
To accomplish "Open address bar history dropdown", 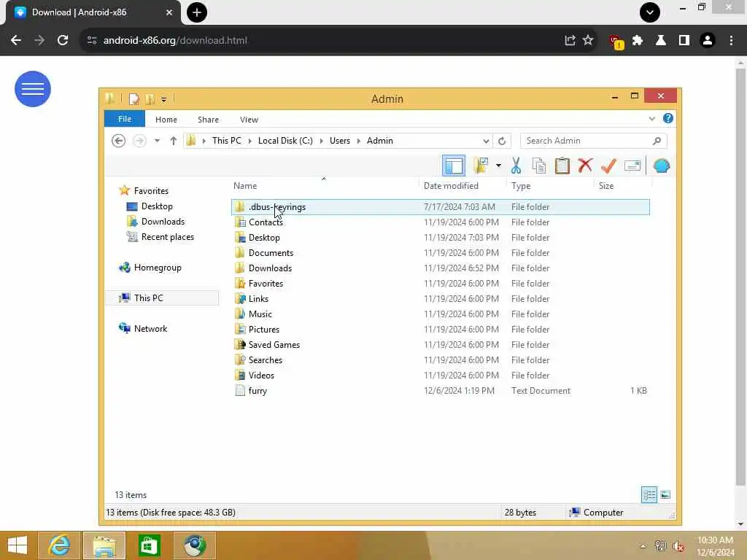I will (485, 141).
